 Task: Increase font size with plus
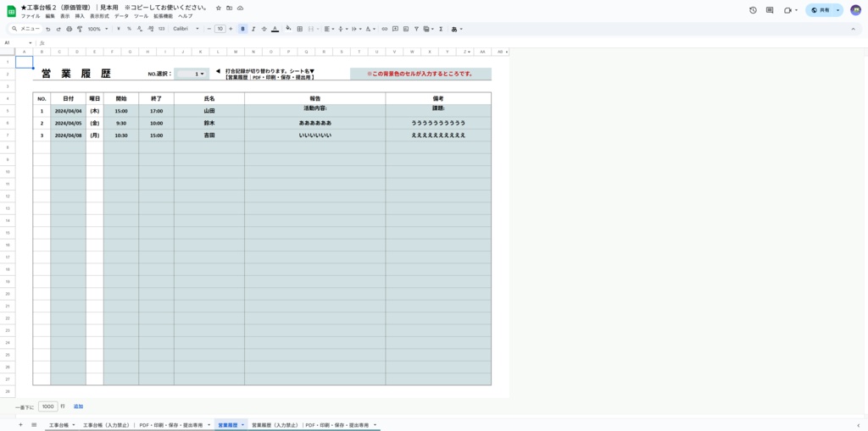click(231, 29)
